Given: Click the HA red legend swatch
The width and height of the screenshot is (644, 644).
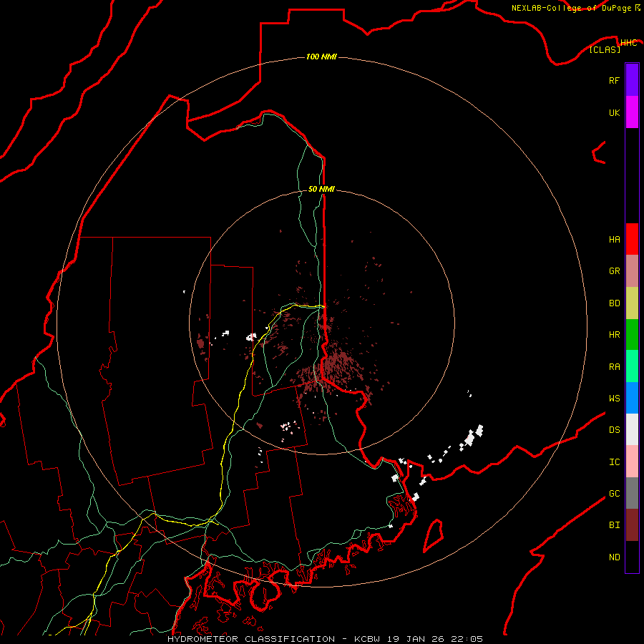Looking at the screenshot, I should point(632,239).
